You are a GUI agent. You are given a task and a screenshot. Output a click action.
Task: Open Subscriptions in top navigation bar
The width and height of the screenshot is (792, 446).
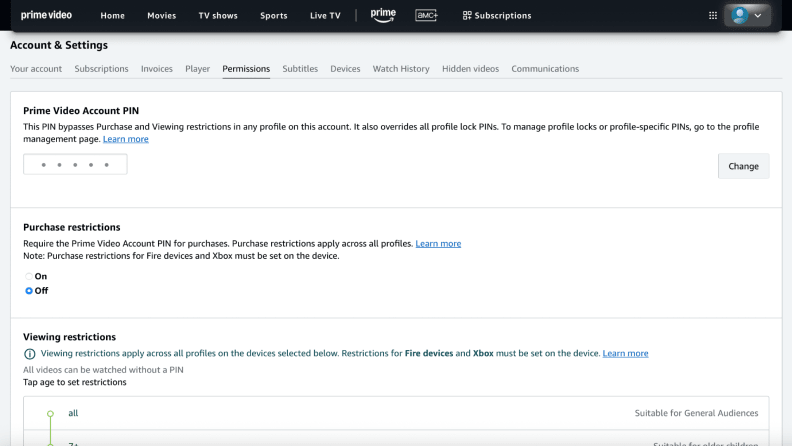coord(497,16)
